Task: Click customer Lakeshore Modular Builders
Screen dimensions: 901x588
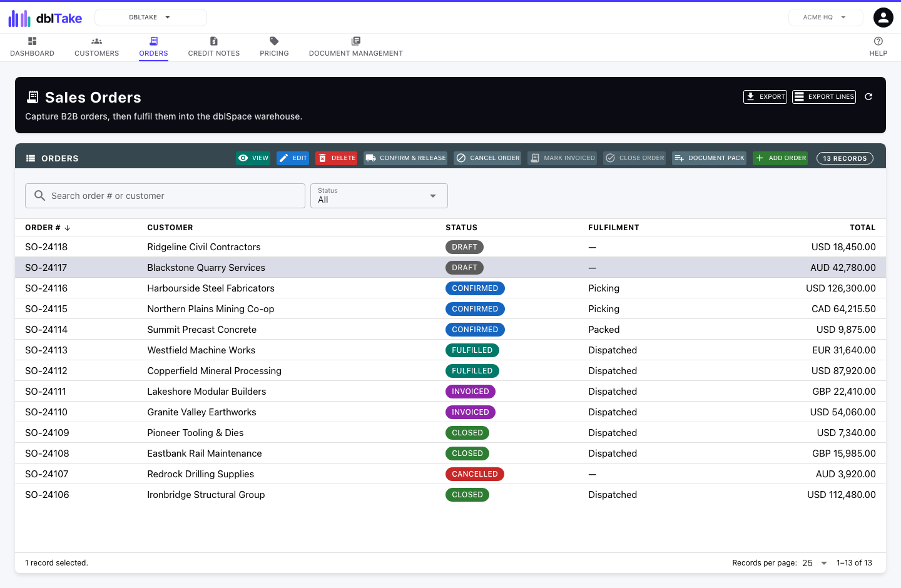Action: (206, 392)
